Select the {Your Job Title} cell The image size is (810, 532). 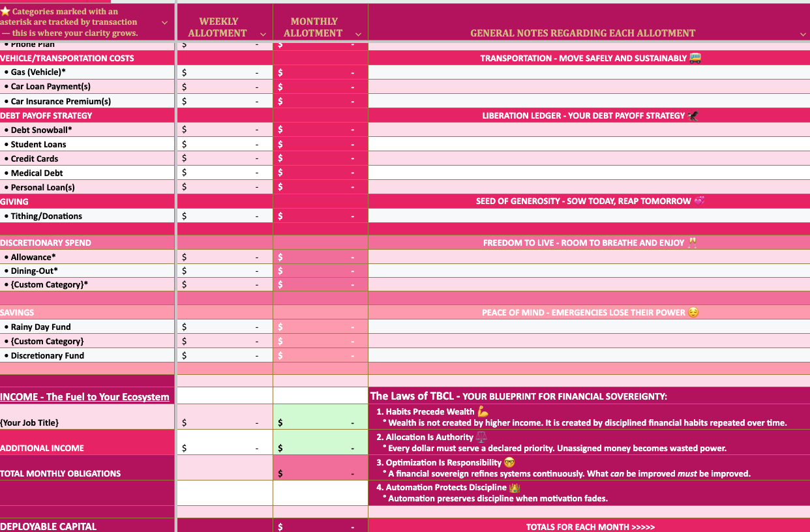(x=87, y=417)
